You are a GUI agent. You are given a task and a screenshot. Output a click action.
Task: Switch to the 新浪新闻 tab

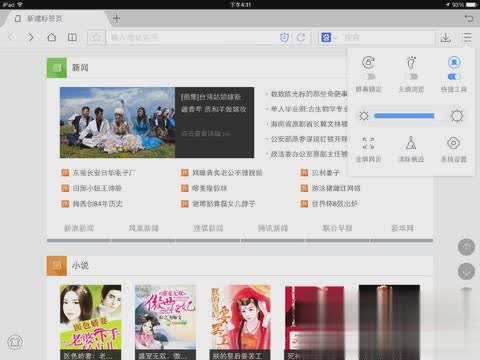(79, 228)
